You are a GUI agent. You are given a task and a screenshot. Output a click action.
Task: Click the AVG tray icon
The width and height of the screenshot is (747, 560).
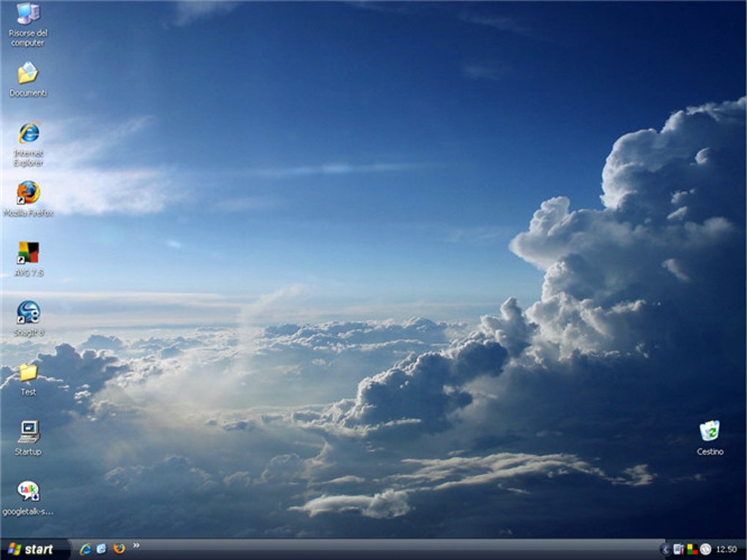(692, 550)
